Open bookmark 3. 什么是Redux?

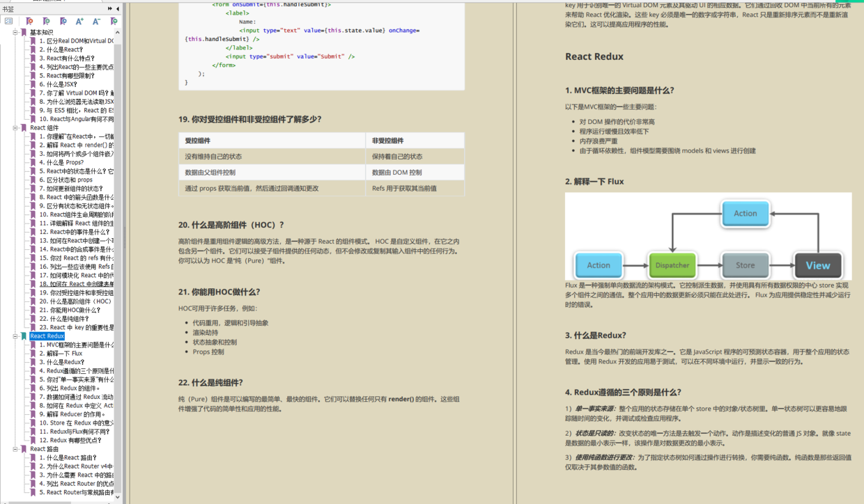click(x=61, y=362)
